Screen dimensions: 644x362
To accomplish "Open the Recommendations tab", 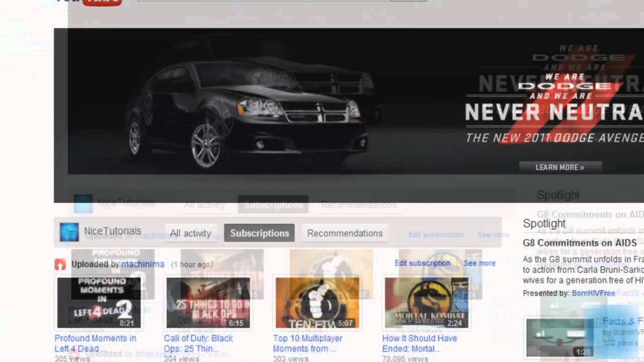I will (345, 233).
